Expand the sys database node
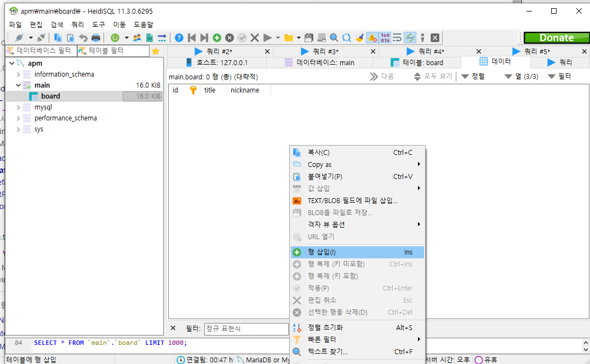Screen dimensions: 590x364 tap(18, 129)
